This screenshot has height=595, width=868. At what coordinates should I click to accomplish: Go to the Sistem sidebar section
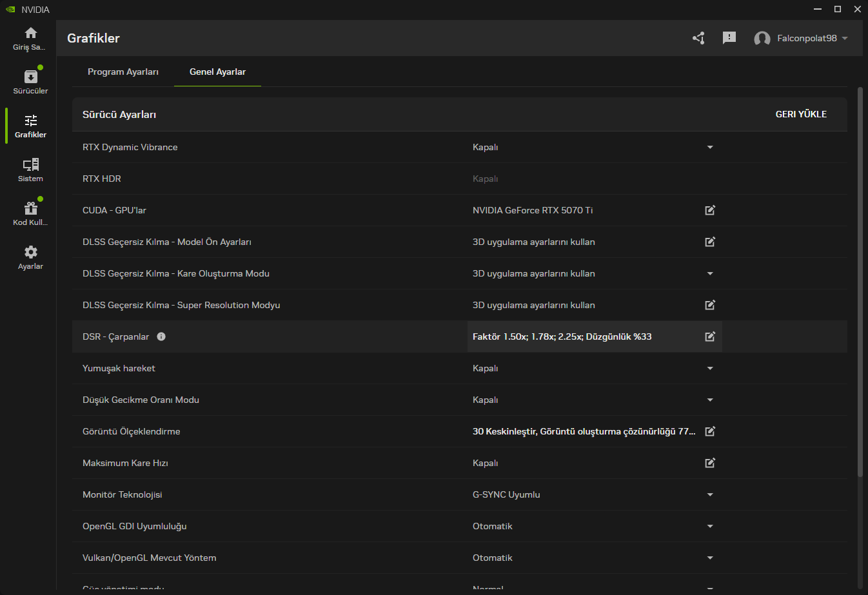[x=30, y=170]
